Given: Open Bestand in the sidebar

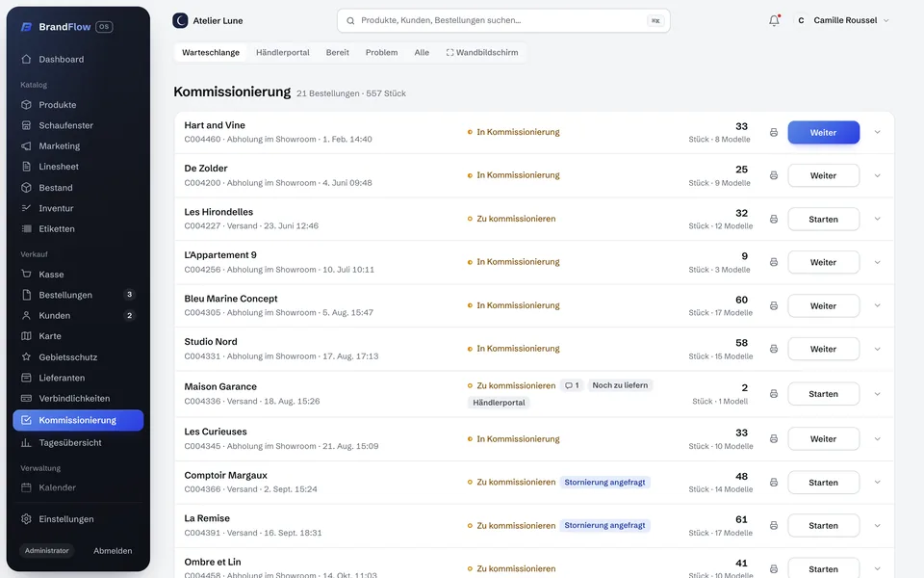Looking at the screenshot, I should click(78, 188).
